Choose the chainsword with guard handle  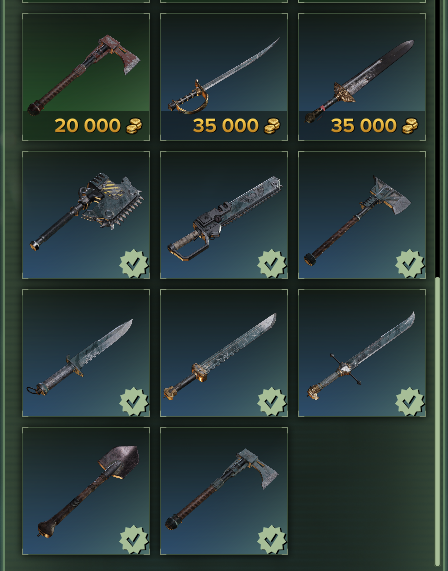(224, 215)
